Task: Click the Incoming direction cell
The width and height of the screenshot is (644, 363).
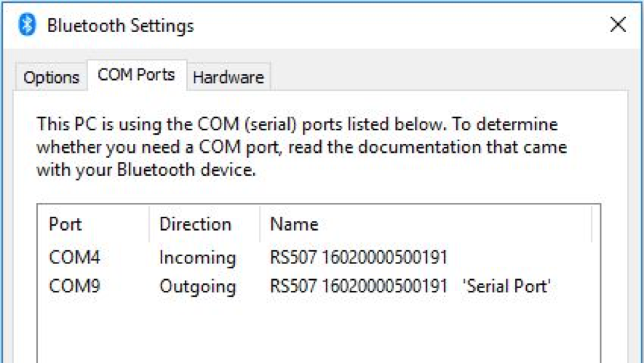Action: (197, 258)
